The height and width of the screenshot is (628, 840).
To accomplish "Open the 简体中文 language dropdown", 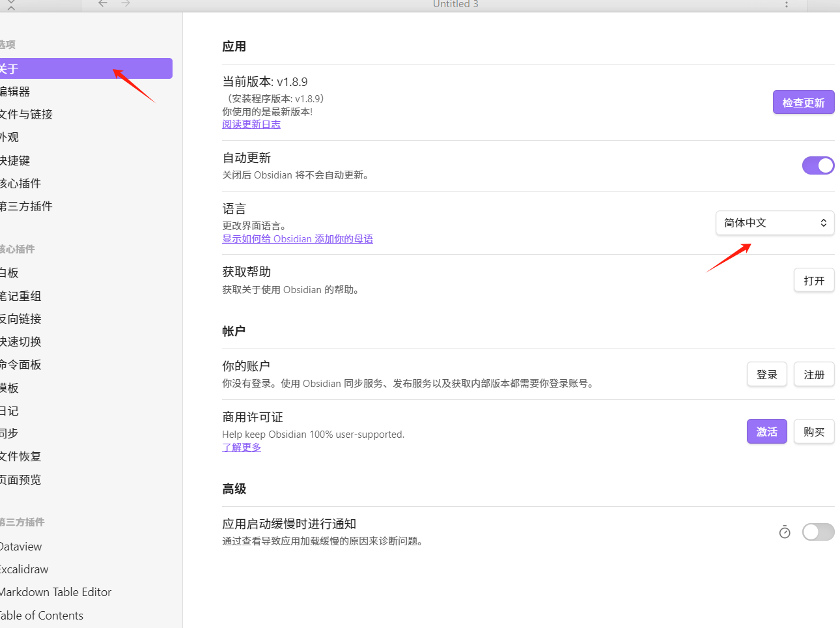I will (x=775, y=223).
